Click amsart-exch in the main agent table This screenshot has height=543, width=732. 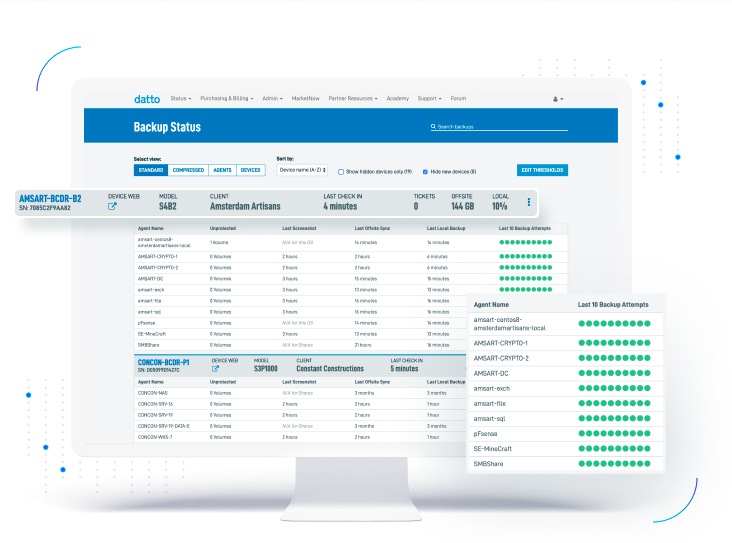tap(151, 290)
